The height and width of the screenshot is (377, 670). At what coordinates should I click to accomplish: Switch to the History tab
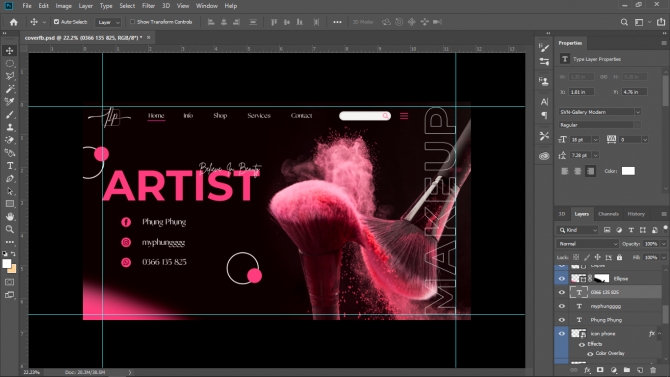tap(636, 214)
